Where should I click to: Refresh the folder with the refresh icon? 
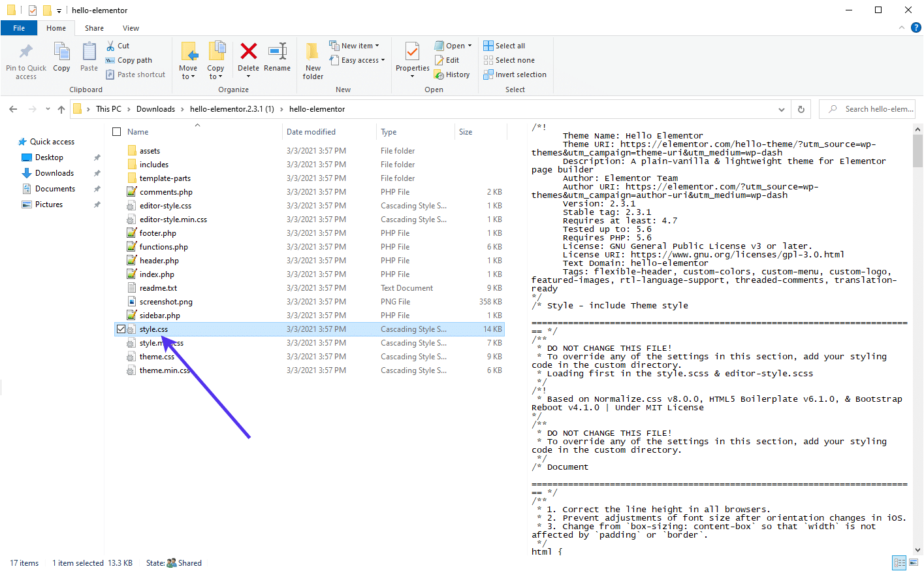pos(801,108)
